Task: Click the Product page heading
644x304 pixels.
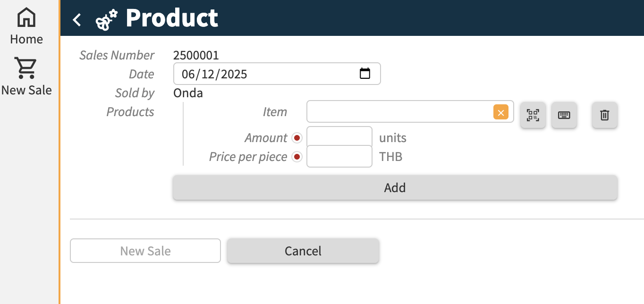Action: click(172, 18)
